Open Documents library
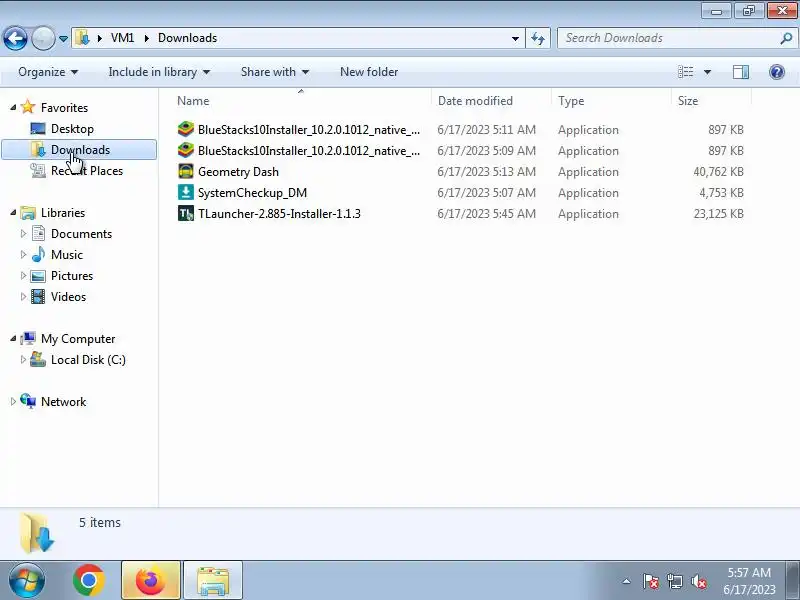The width and height of the screenshot is (800, 600). pyautogui.click(x=81, y=234)
